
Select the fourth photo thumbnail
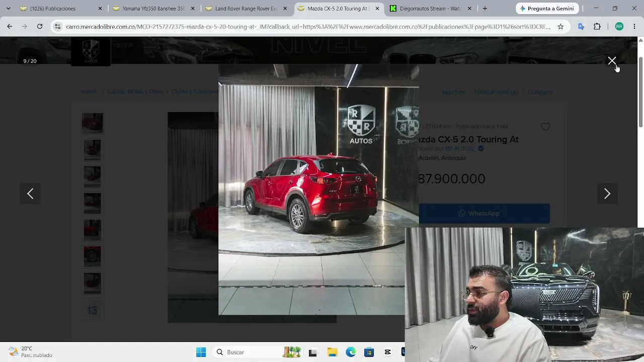[x=93, y=203]
